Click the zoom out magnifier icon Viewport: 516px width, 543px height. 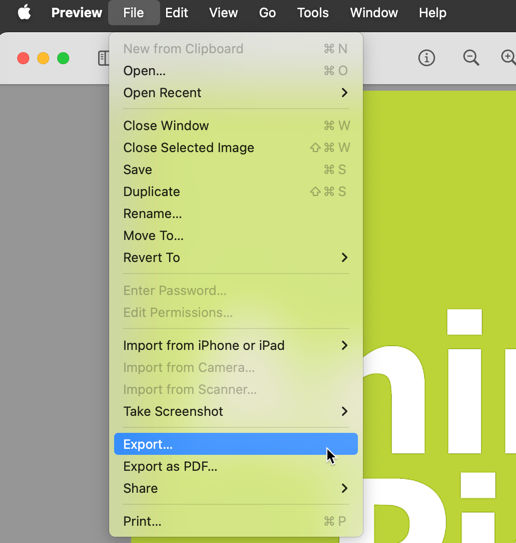point(471,58)
